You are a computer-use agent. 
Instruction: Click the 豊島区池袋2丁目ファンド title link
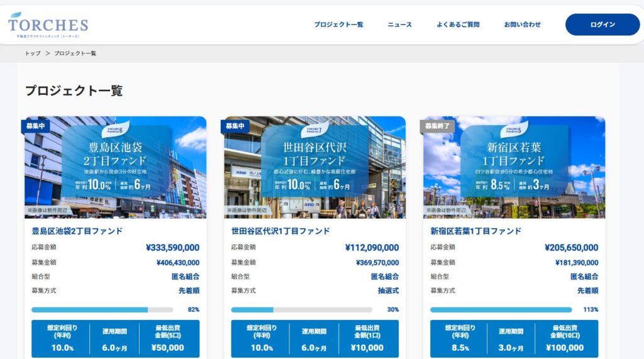tap(77, 231)
